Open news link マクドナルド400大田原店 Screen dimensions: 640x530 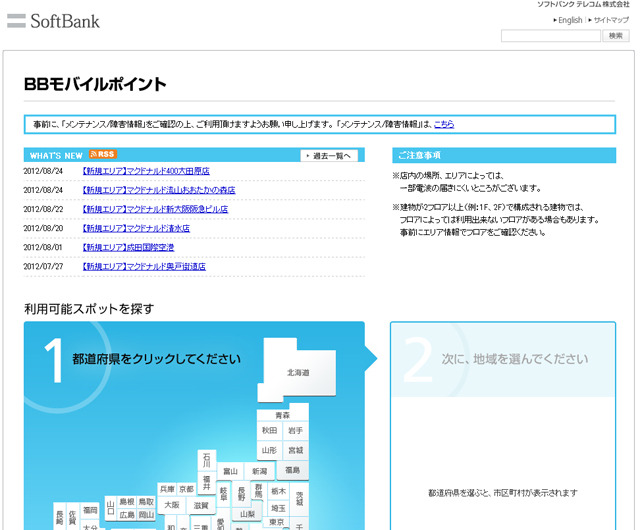(146, 171)
